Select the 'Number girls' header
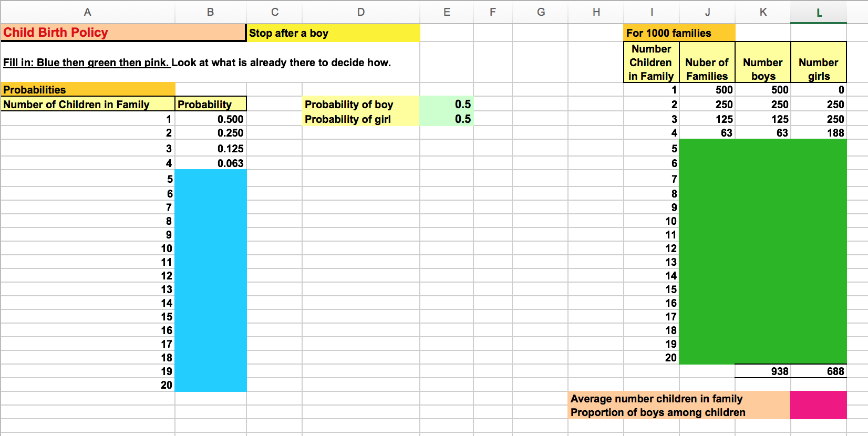This screenshot has height=436, width=868. click(x=819, y=62)
